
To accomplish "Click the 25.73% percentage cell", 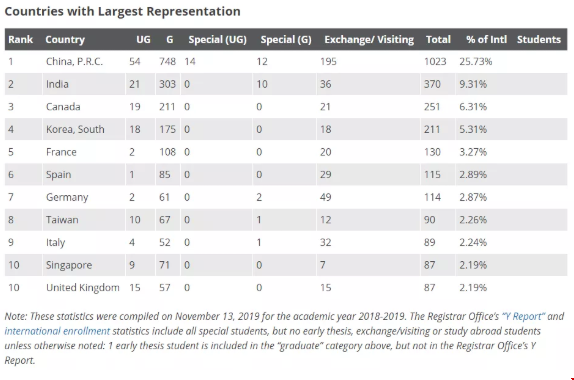I will tap(476, 62).
